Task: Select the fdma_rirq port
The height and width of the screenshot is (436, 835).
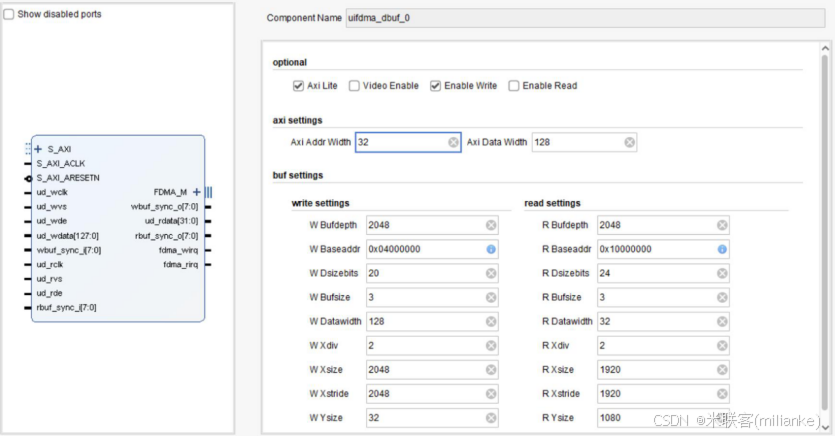Action: tap(180, 265)
